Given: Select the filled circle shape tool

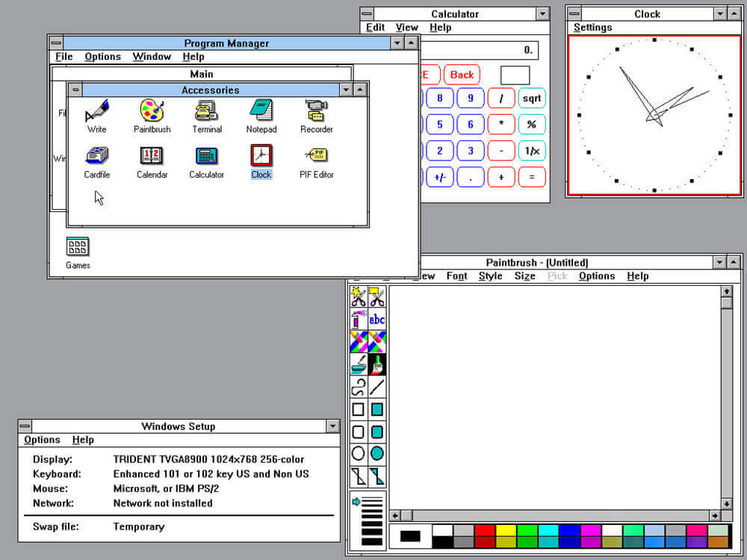Looking at the screenshot, I should 377,453.
